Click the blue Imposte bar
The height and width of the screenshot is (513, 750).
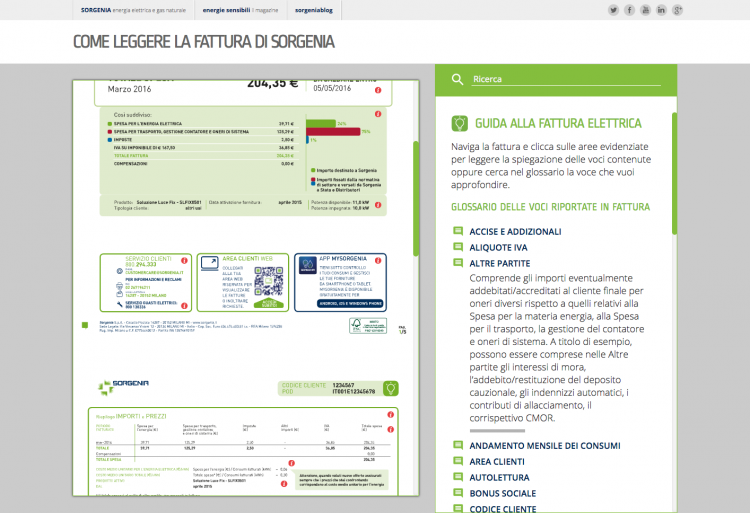(308, 140)
